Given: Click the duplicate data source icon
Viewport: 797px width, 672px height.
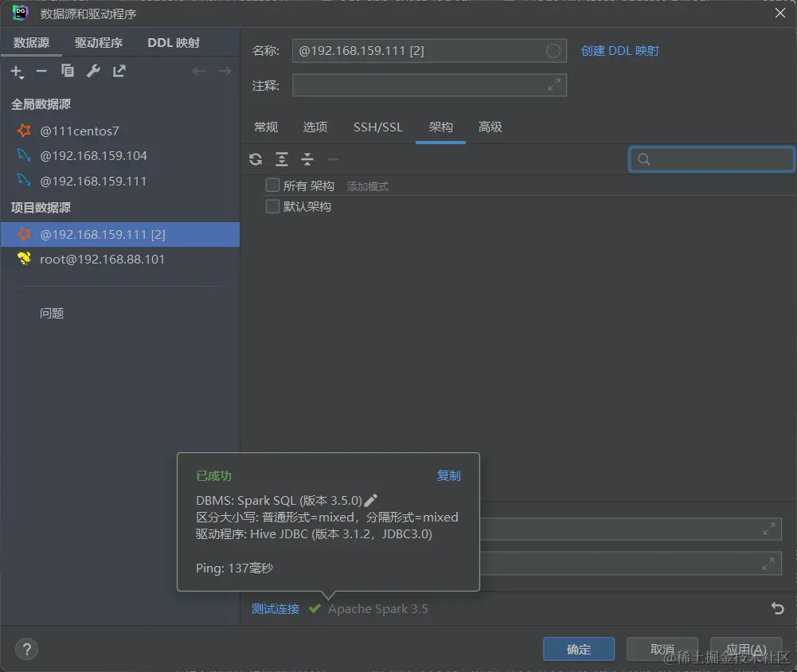Looking at the screenshot, I should click(67, 71).
